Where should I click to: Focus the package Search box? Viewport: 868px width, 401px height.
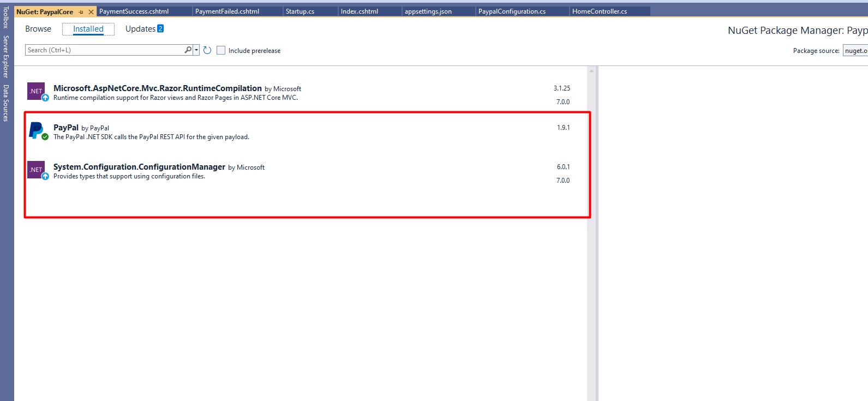(x=105, y=50)
